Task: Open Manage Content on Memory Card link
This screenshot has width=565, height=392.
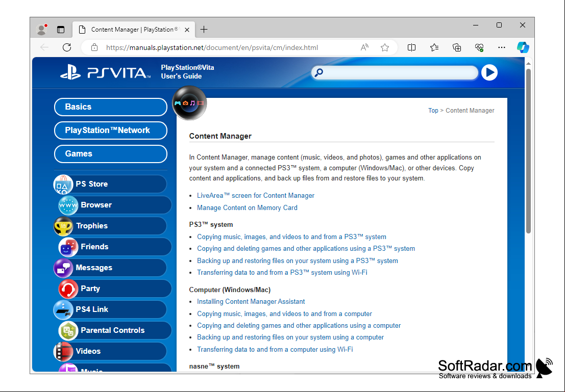Action: 247,207
